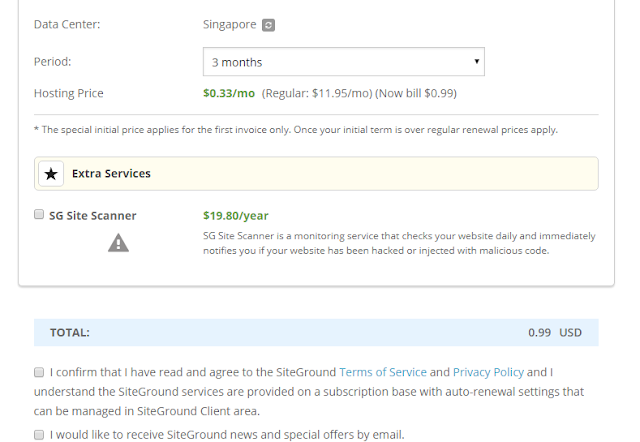Viewport: 640px width, 442px height.
Task: Click the star icon in Extra Services
Action: click(x=51, y=174)
